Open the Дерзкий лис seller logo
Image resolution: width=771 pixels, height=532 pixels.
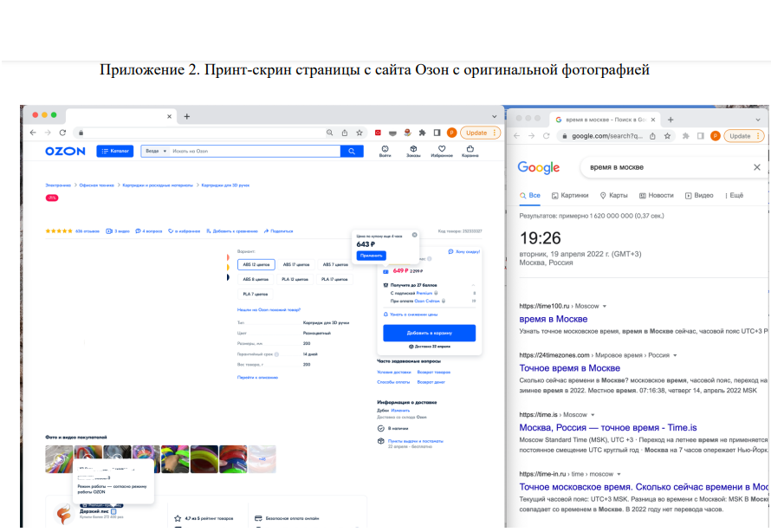click(63, 515)
